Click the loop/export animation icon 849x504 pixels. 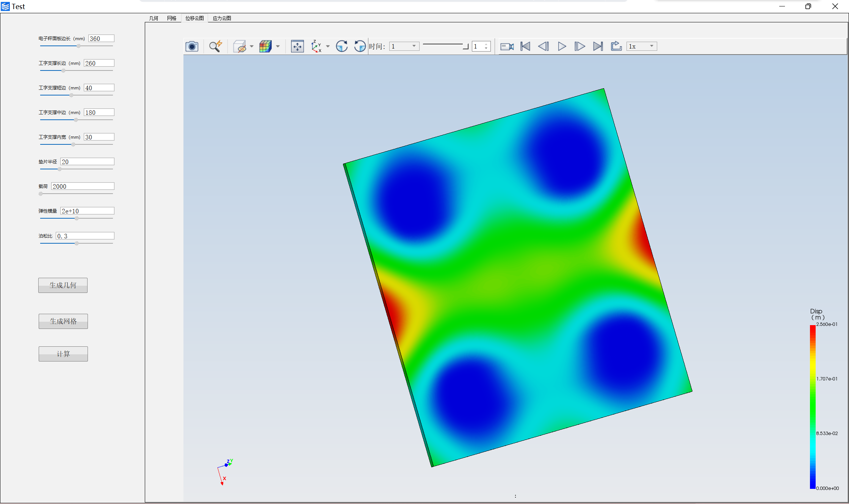(616, 46)
